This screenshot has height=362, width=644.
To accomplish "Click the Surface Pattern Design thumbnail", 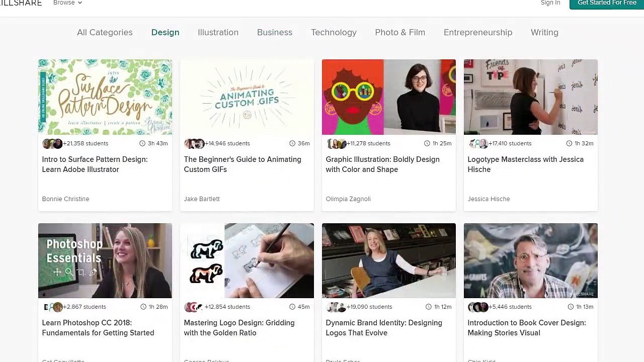I will coord(105,97).
